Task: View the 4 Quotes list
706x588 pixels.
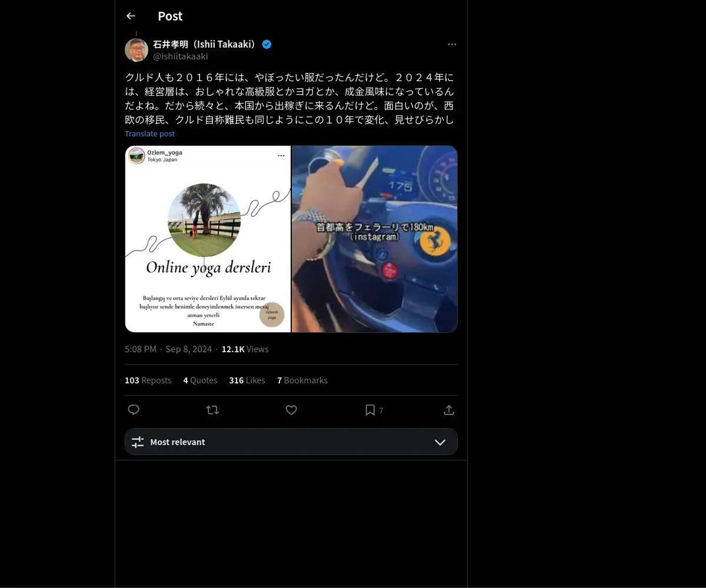Action: (200, 380)
